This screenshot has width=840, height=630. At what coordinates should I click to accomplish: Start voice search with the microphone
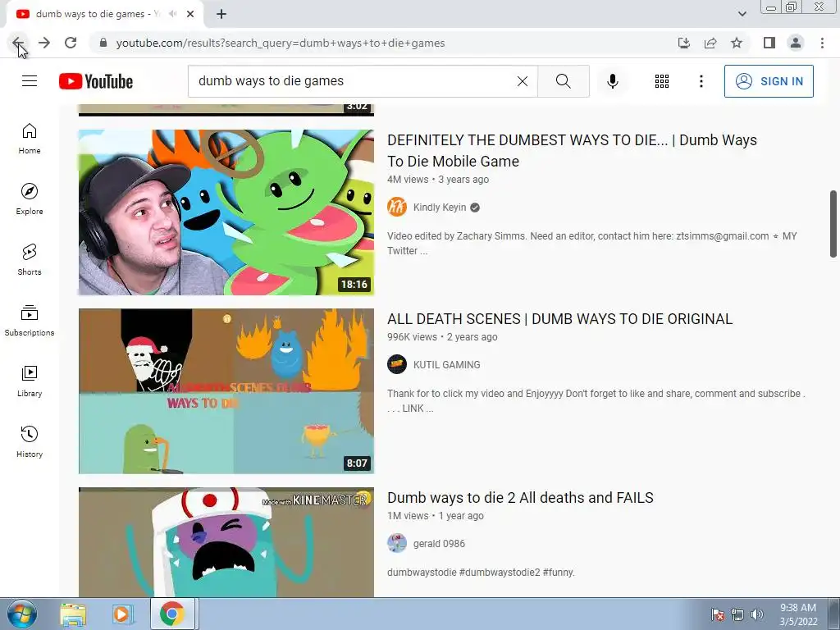coord(612,81)
